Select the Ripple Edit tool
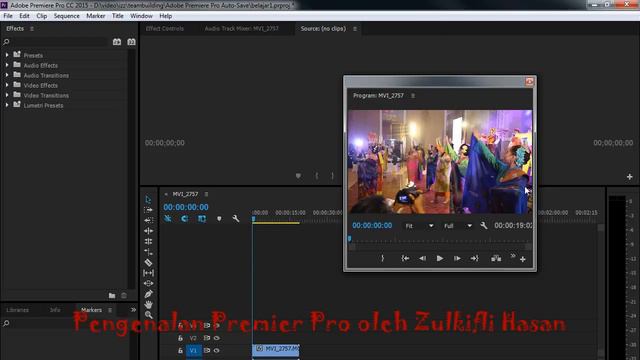The height and width of the screenshot is (360, 640). coord(148,231)
